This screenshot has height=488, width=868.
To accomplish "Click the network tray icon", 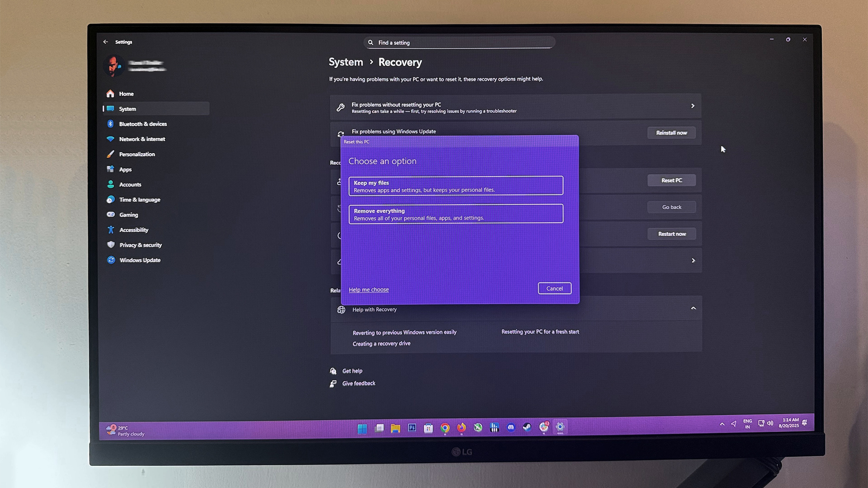I will (x=761, y=423).
